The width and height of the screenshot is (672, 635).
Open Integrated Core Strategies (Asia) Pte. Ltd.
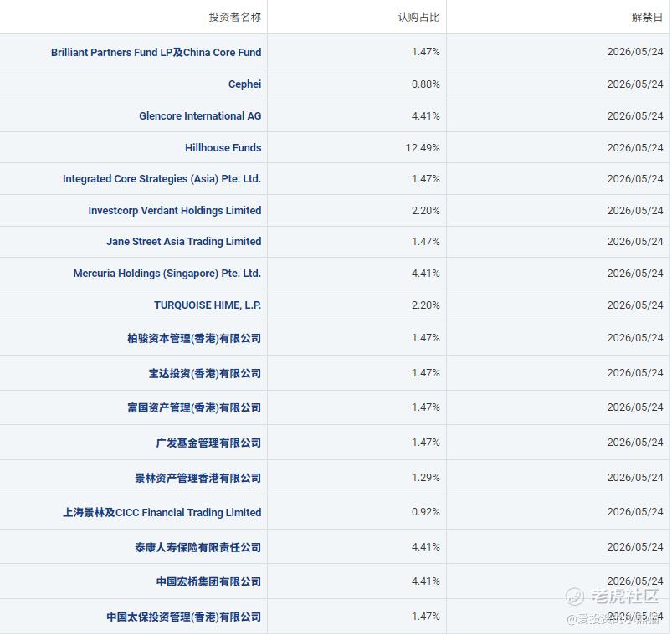point(162,179)
